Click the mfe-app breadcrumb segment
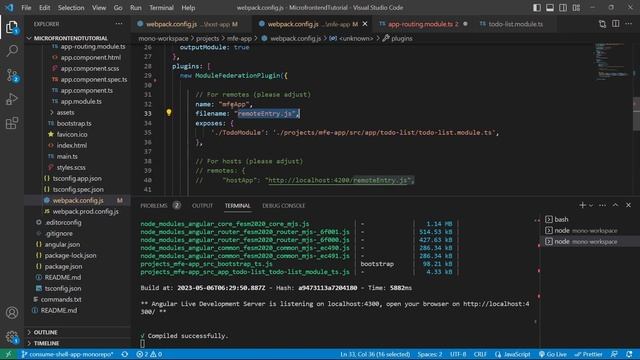This screenshot has width=640, height=360. [x=239, y=38]
